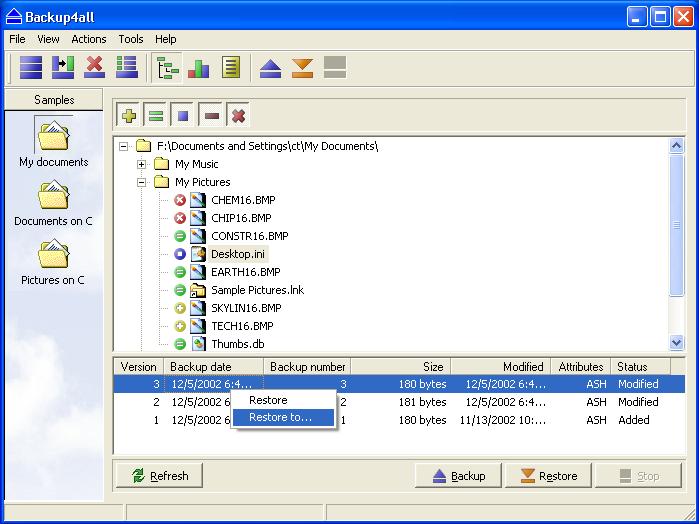699x524 pixels.
Task: Open the View menu
Action: (x=48, y=39)
